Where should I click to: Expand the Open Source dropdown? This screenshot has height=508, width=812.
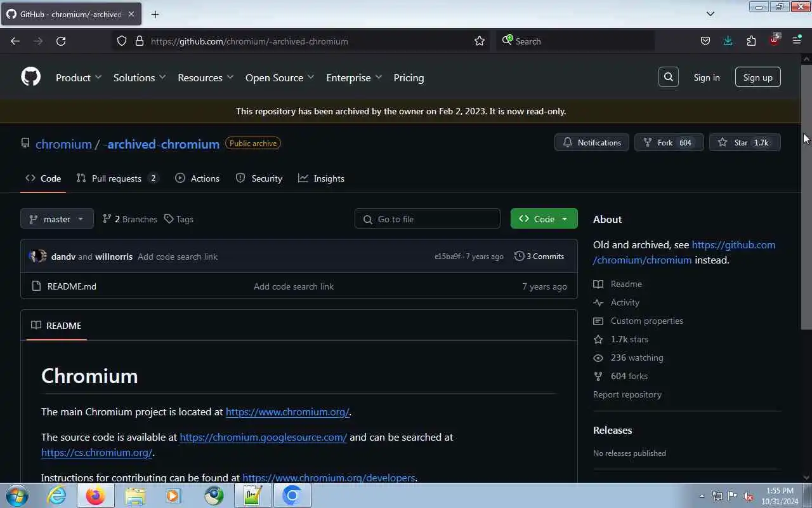(280, 77)
